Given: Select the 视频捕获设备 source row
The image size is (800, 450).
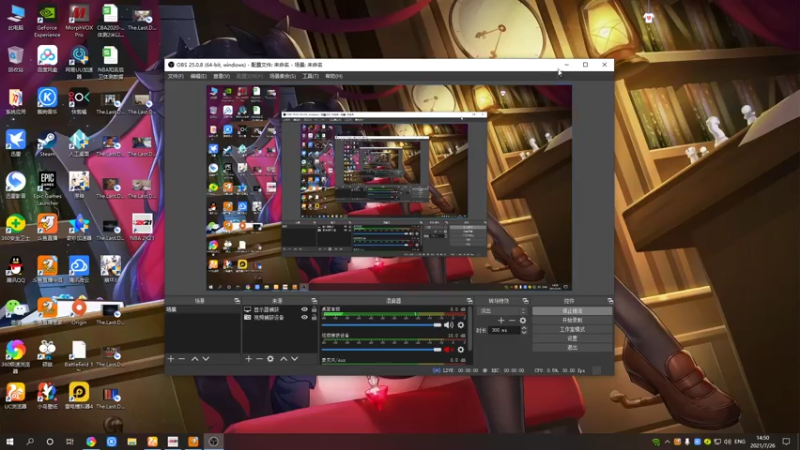Looking at the screenshot, I should tap(280, 317).
